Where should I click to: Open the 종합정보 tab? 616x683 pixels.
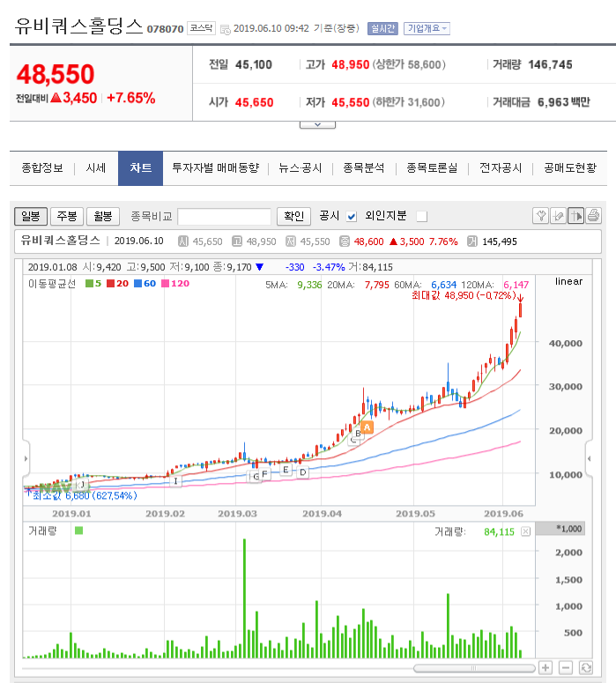[x=42, y=168]
